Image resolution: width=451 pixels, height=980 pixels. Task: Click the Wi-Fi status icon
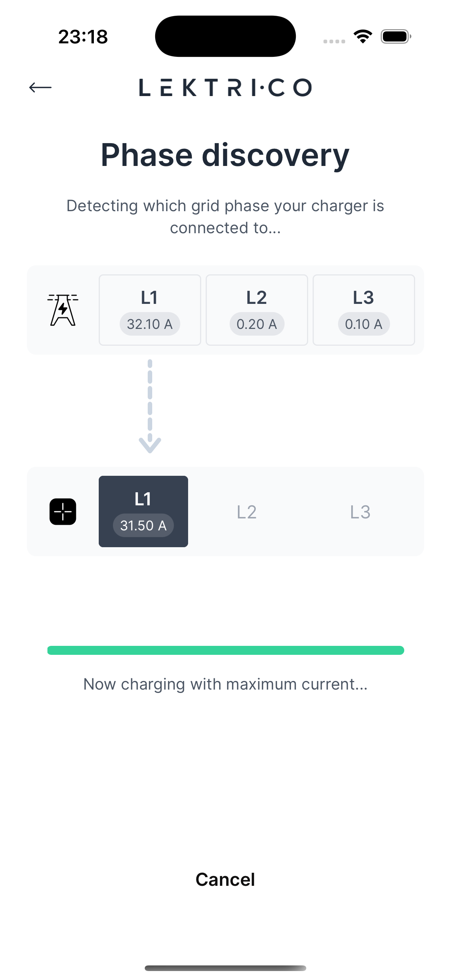(x=363, y=37)
